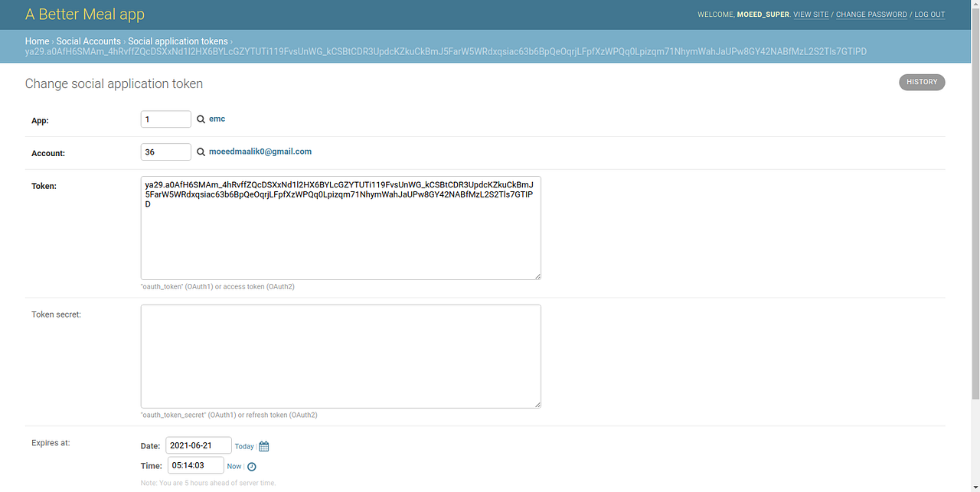Screen dimensions: 980x492
Task: Set the date using the Today link
Action: [243, 446]
